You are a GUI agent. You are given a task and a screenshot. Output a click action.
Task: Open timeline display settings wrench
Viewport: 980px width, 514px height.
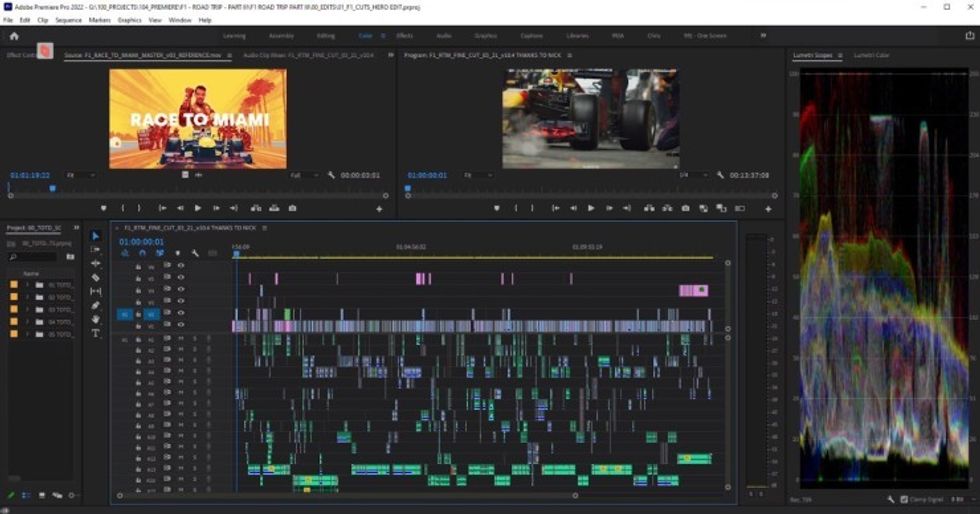coord(195,253)
